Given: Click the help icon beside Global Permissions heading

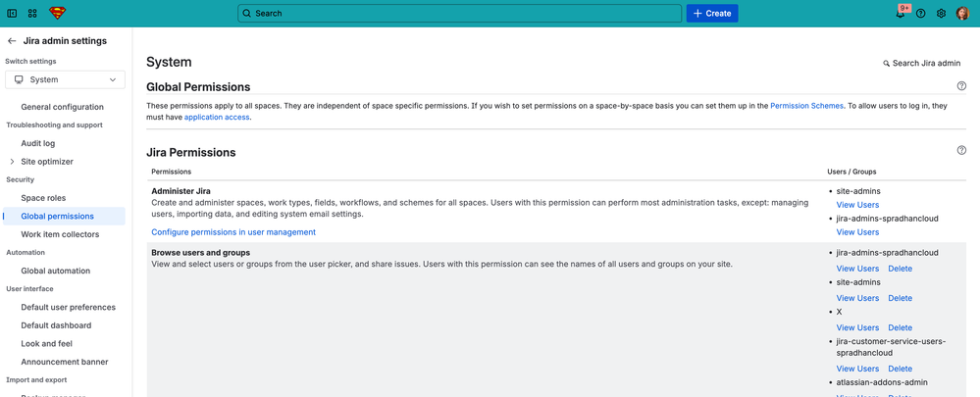Looking at the screenshot, I should pos(962,86).
